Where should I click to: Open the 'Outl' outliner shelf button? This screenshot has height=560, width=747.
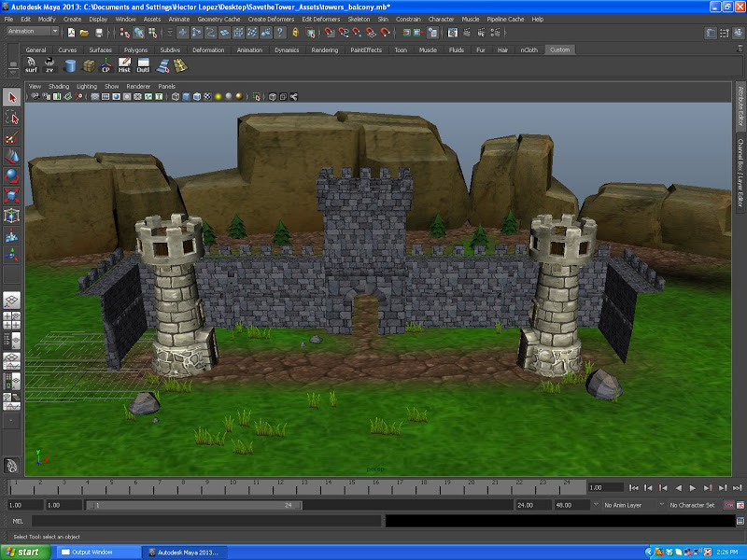click(143, 65)
